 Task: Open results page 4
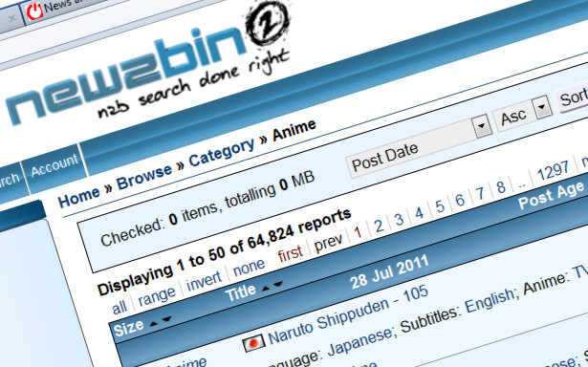(x=420, y=213)
